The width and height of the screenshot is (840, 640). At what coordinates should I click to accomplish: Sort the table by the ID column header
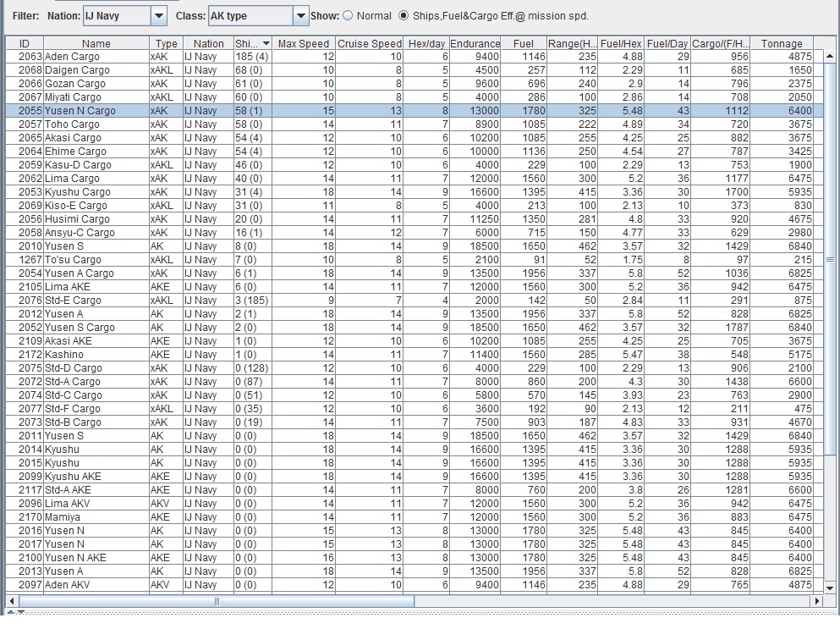(x=24, y=43)
